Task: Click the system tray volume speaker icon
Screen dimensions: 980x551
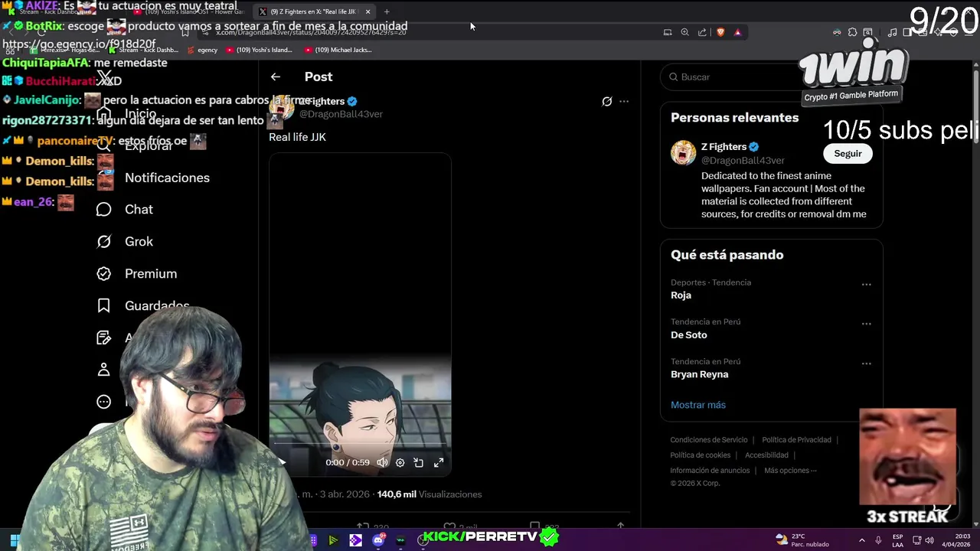Action: click(x=930, y=540)
